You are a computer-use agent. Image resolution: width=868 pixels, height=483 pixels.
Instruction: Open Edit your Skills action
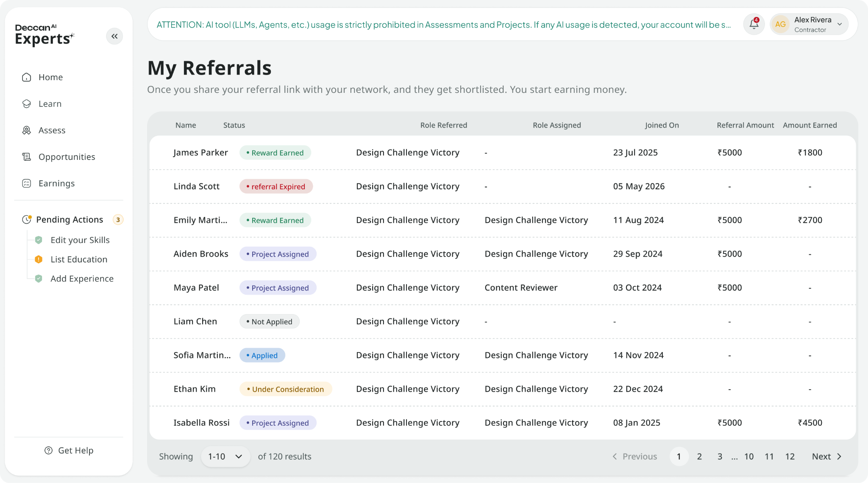coord(80,240)
